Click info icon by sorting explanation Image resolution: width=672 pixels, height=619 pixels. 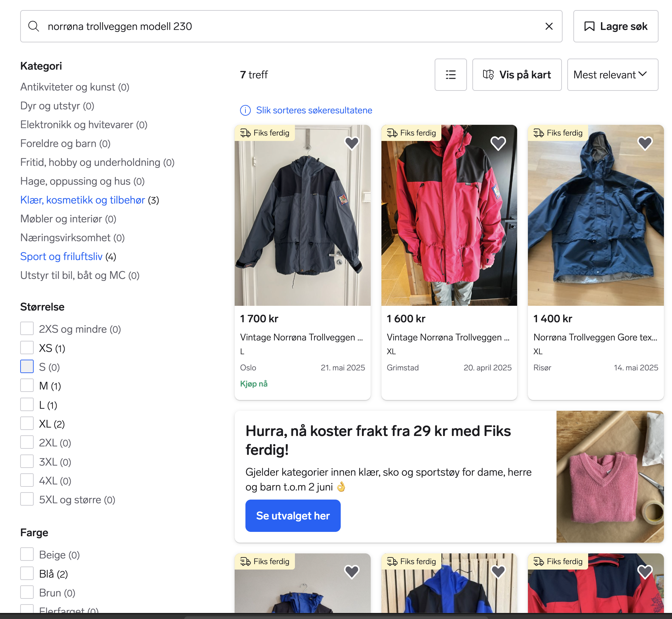pos(245,110)
